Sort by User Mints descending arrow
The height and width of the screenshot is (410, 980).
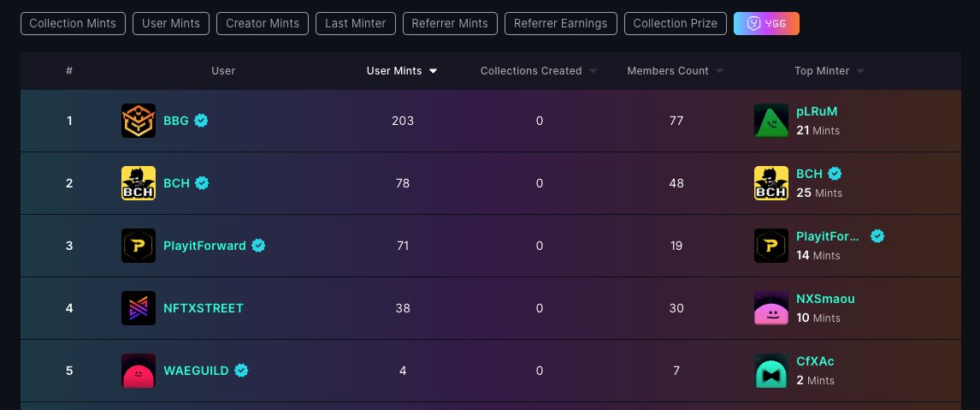(433, 71)
